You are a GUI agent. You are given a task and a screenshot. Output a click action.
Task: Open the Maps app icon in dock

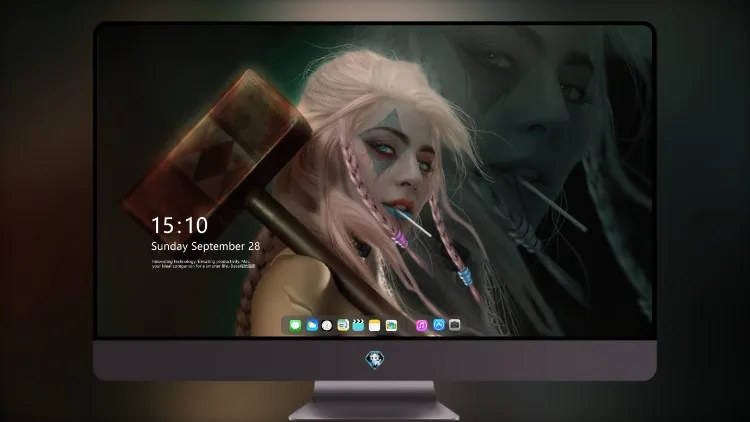tap(342, 325)
